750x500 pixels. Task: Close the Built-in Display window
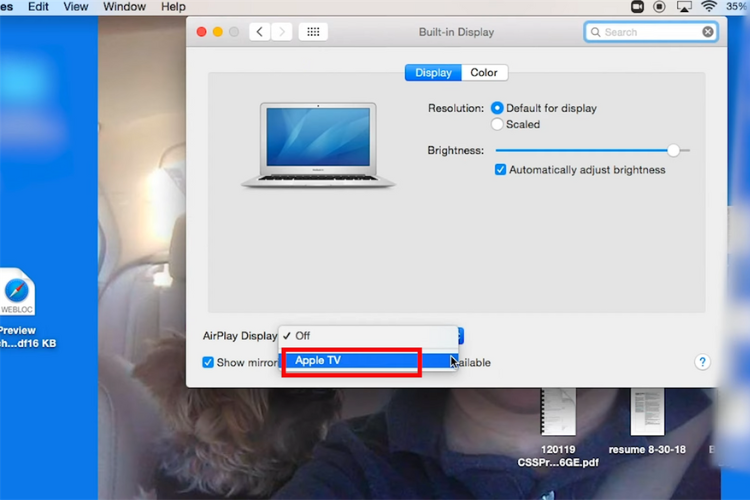pos(201,32)
